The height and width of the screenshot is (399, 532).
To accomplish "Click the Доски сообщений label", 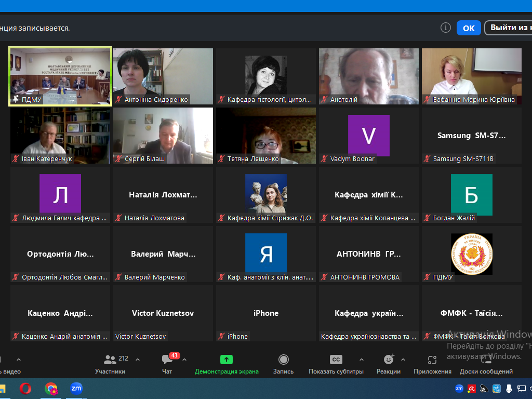I will pyautogui.click(x=486, y=371).
